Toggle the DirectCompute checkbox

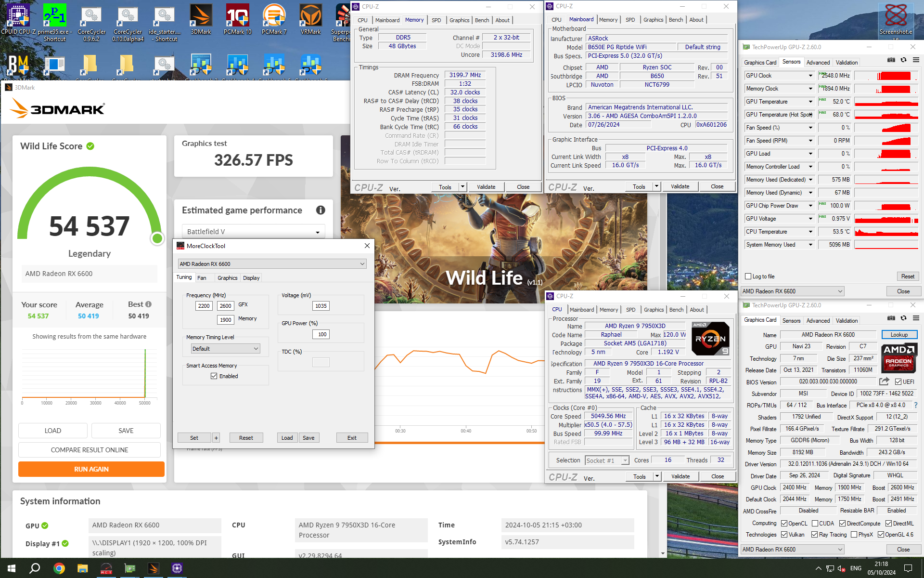(x=842, y=524)
